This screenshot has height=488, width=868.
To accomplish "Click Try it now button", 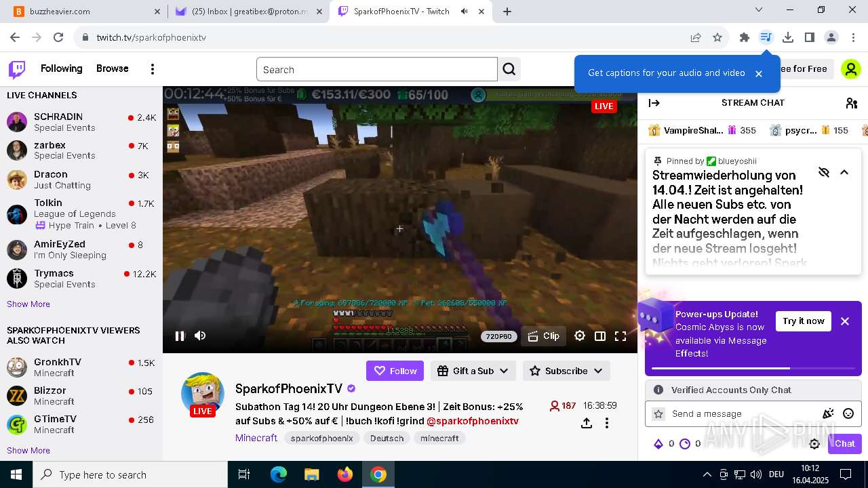I will (804, 321).
